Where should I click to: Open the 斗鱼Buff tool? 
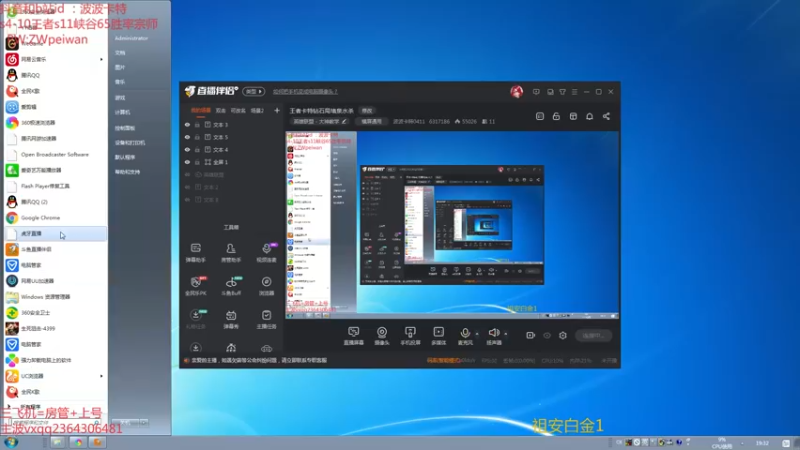coord(231,286)
